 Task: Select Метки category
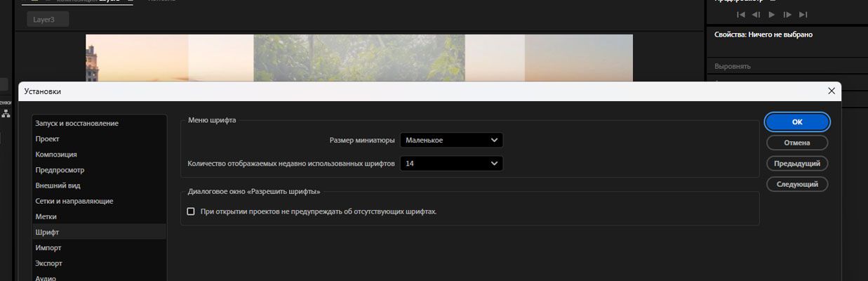coord(99,216)
